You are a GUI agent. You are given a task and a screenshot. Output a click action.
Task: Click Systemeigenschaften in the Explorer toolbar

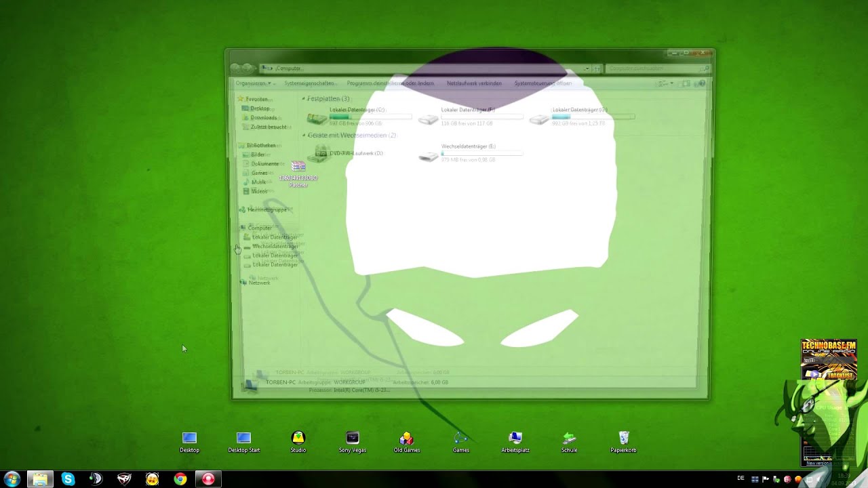[309, 83]
